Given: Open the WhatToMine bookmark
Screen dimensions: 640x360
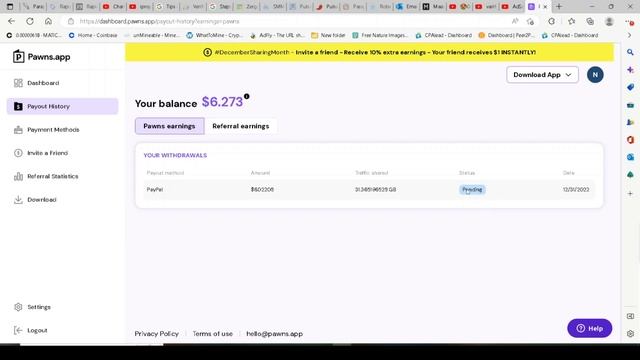Looking at the screenshot, I should coord(215,35).
